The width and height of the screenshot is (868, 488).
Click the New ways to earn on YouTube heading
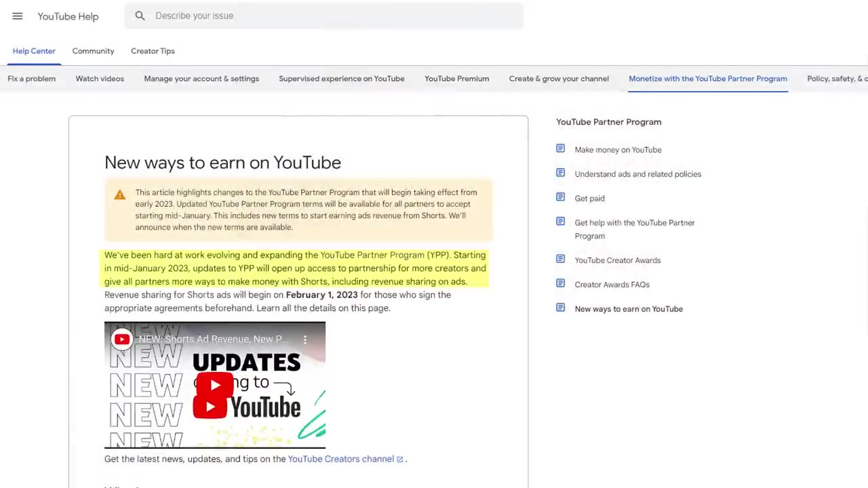pos(222,163)
